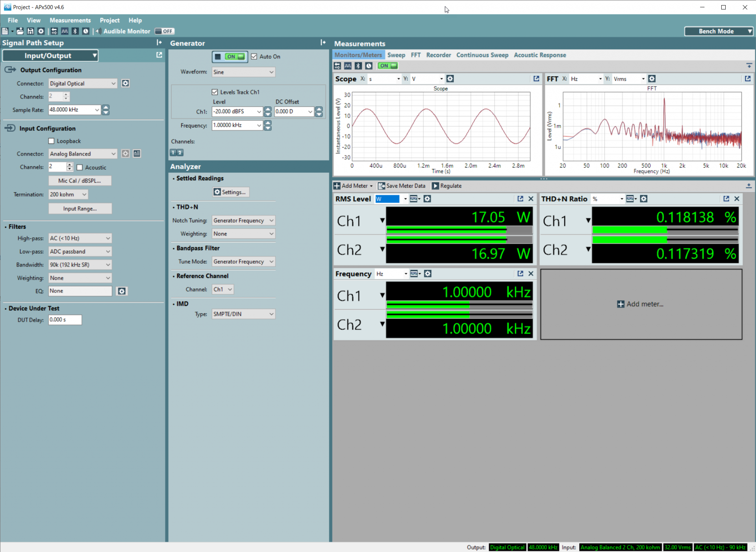Close the RMS Level meter
This screenshot has width=756, height=552.
click(x=531, y=199)
